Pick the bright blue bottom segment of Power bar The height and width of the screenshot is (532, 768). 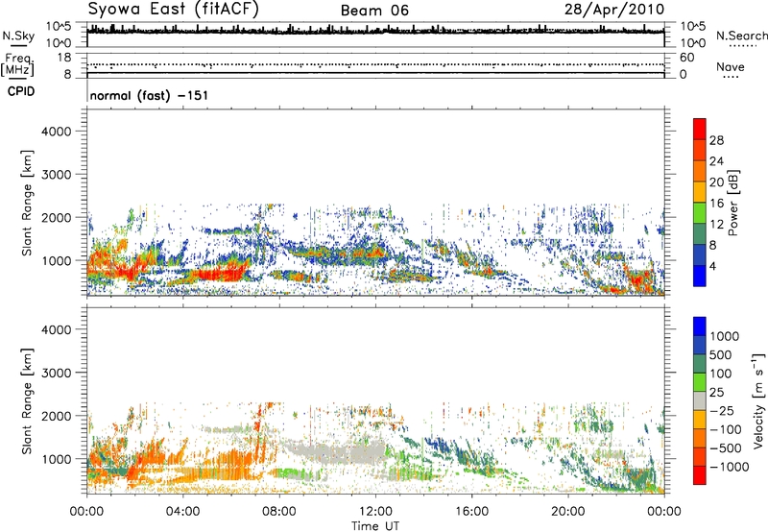pos(700,277)
